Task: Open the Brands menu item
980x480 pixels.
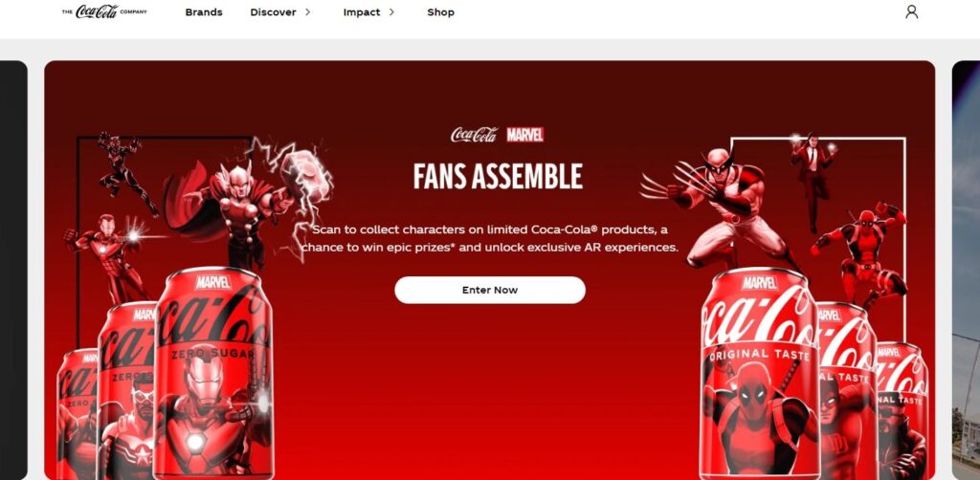Action: click(x=204, y=12)
